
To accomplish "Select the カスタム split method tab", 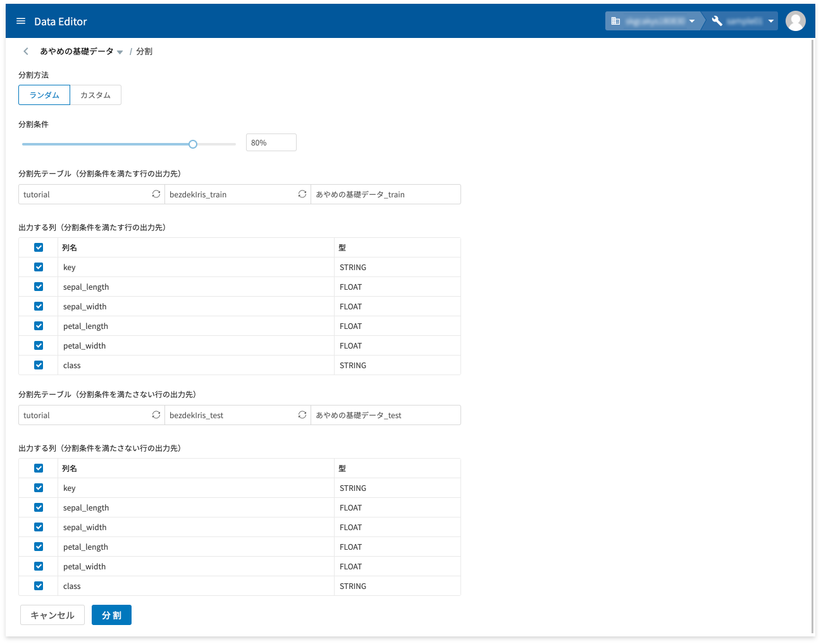I will 96,95.
